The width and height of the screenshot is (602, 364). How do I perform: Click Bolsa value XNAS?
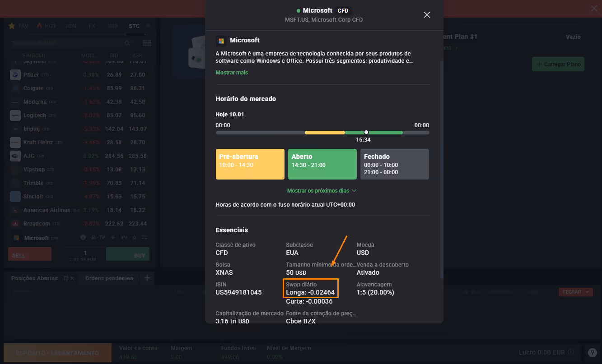coord(224,272)
